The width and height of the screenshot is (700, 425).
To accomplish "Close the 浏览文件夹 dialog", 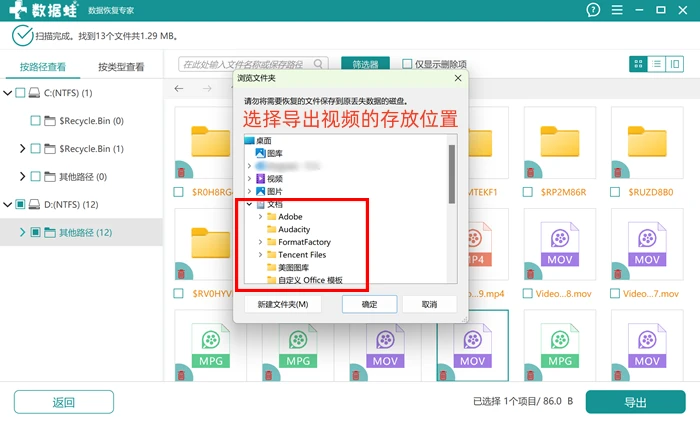I will pos(458,78).
